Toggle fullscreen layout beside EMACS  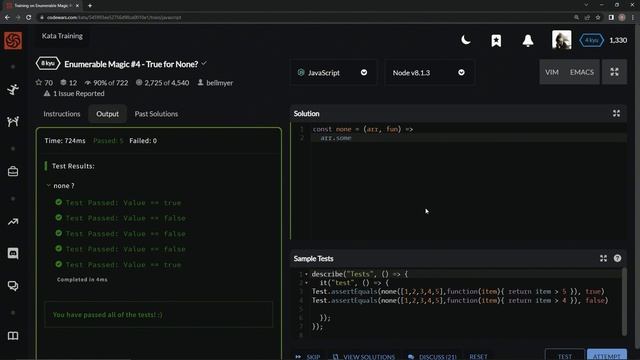(614, 72)
